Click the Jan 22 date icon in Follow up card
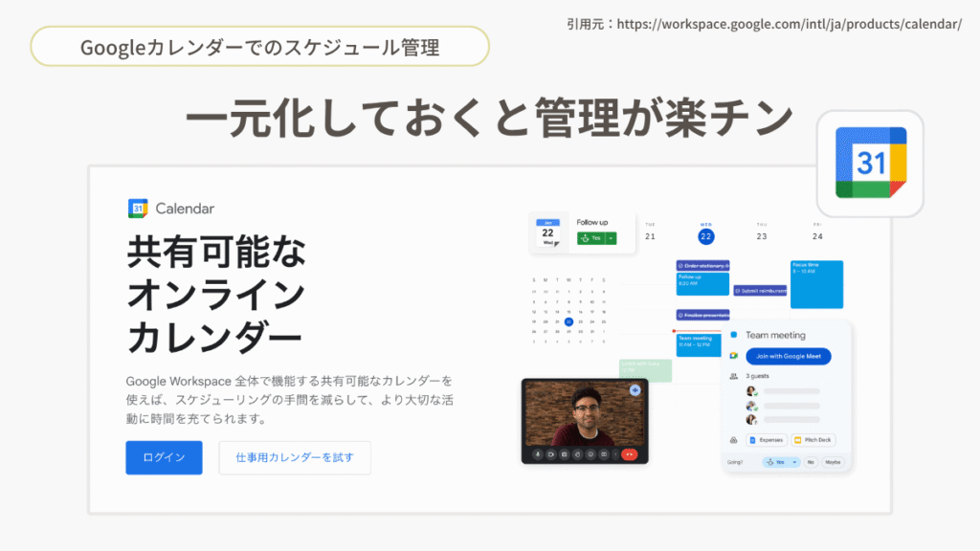 [548, 232]
